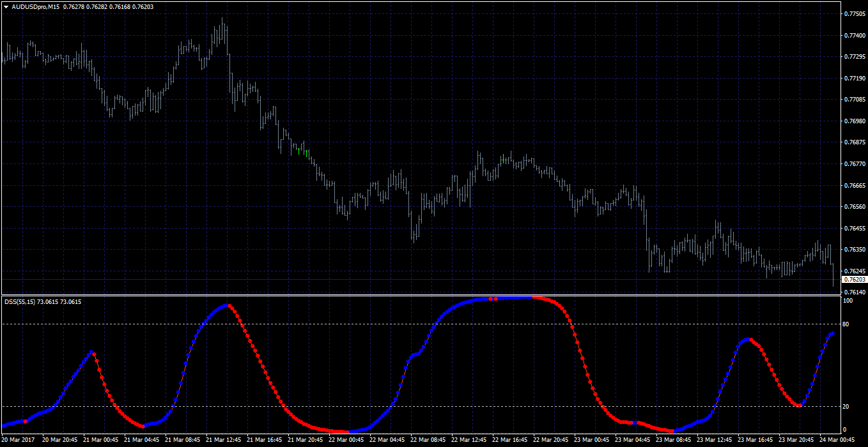Click the 0.76350 price scale value
The image size is (868, 447).
(x=855, y=250)
